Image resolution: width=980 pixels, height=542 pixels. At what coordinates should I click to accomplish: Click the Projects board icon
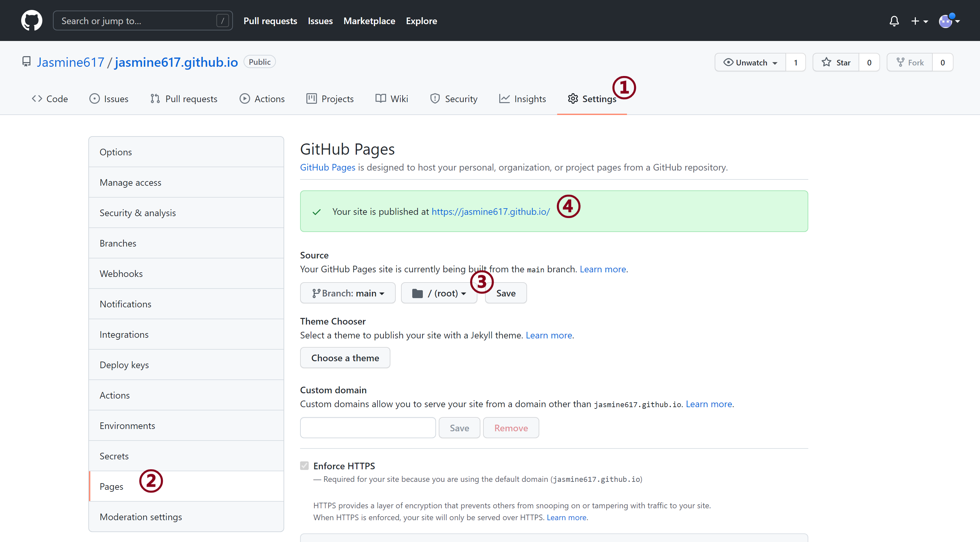tap(311, 98)
